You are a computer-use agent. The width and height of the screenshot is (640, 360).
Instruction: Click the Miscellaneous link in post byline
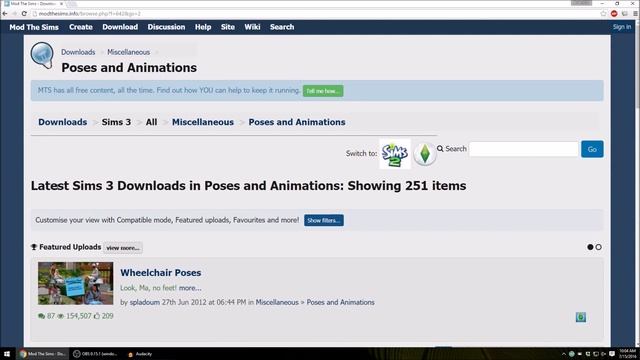277,302
